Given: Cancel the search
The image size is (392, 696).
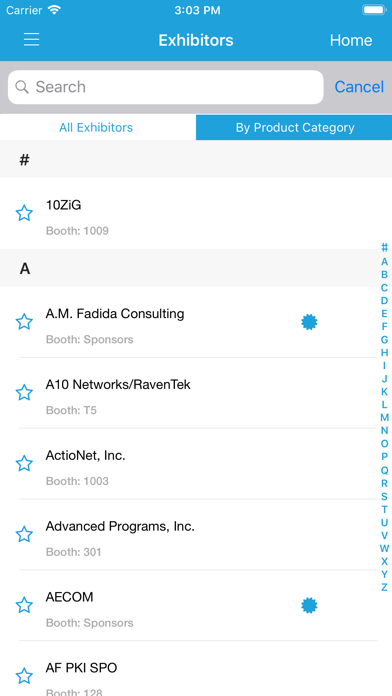Looking at the screenshot, I should click(359, 87).
